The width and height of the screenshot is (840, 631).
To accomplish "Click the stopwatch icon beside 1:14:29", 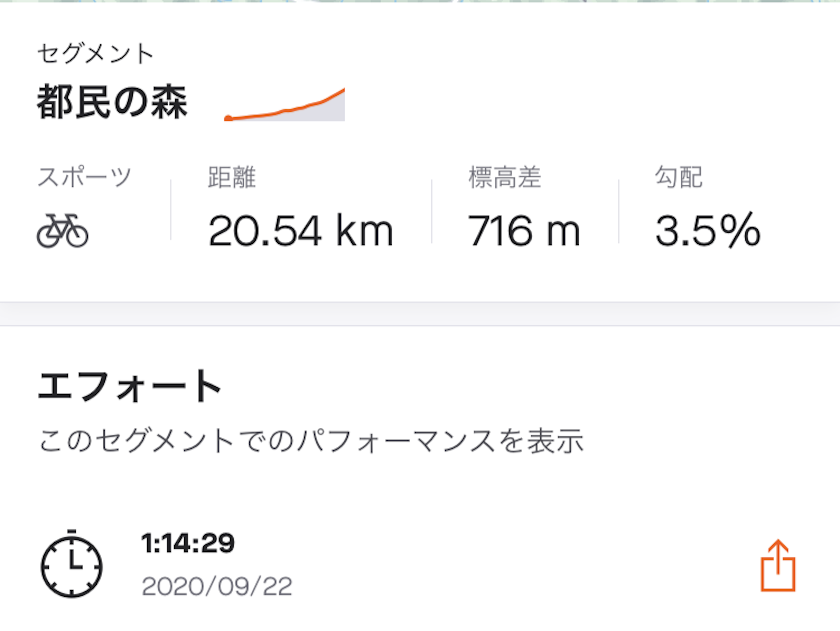I will point(71,564).
